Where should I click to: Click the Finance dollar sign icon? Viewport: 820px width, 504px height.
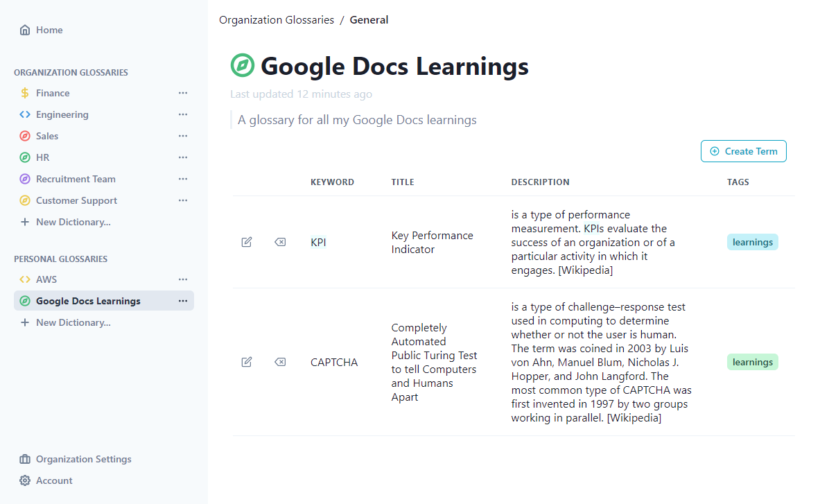tap(24, 93)
